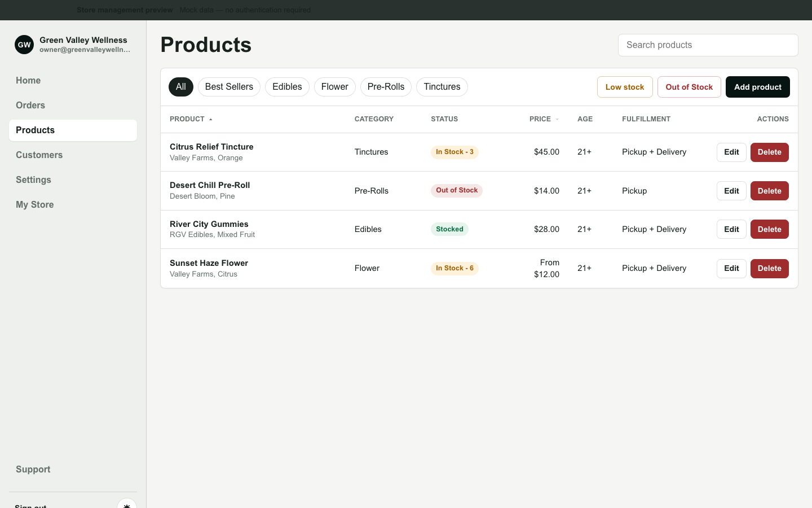812x508 pixels.
Task: Navigate to My Store
Action: tap(73, 205)
